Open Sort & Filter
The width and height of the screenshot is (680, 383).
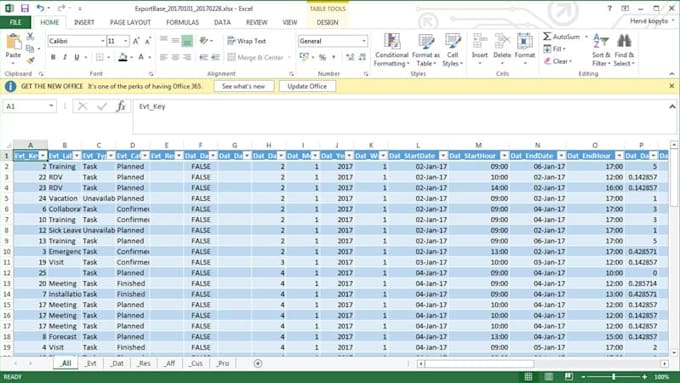click(601, 50)
